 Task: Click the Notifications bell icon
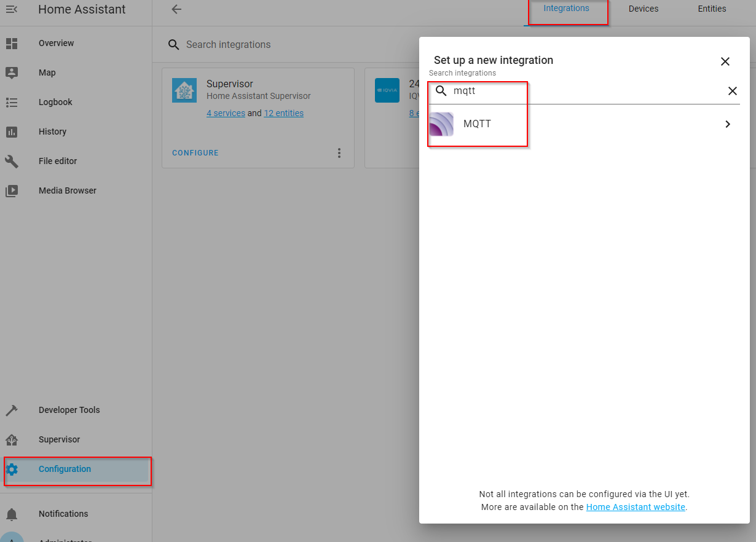coord(12,514)
